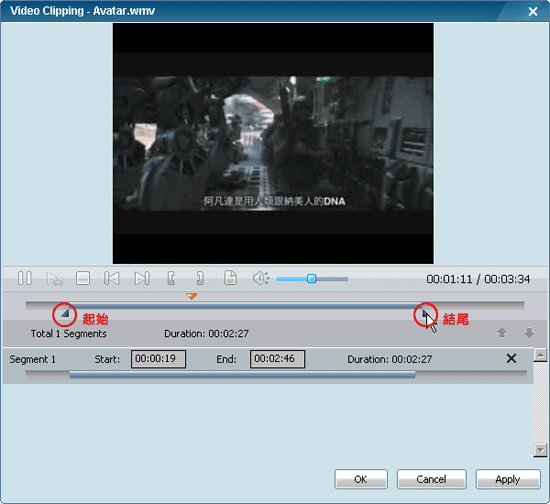The image size is (550, 504).
Task: Click the Apply button
Action: 508,479
